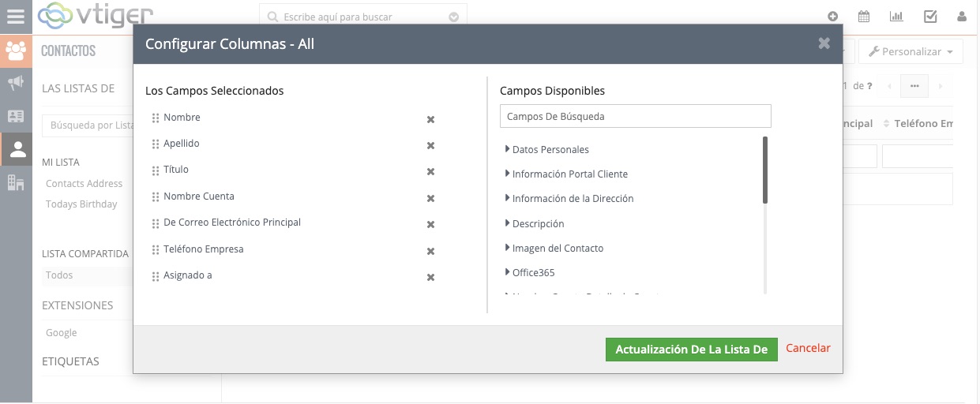980x404 pixels.
Task: Open the tasks checkmark icon
Action: [930, 17]
